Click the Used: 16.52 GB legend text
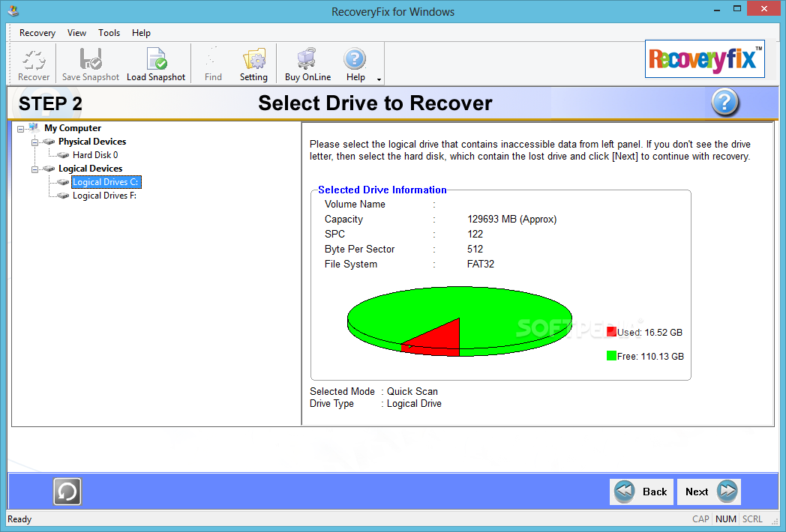 pyautogui.click(x=649, y=333)
